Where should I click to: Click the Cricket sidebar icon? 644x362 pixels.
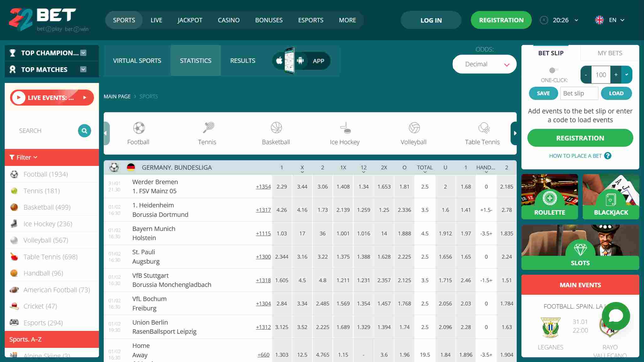(x=14, y=306)
